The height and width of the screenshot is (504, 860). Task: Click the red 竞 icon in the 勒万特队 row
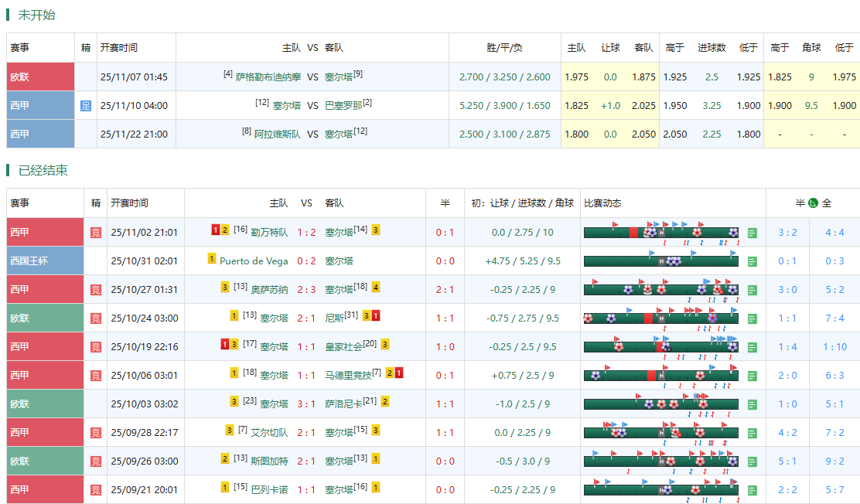pyautogui.click(x=96, y=232)
